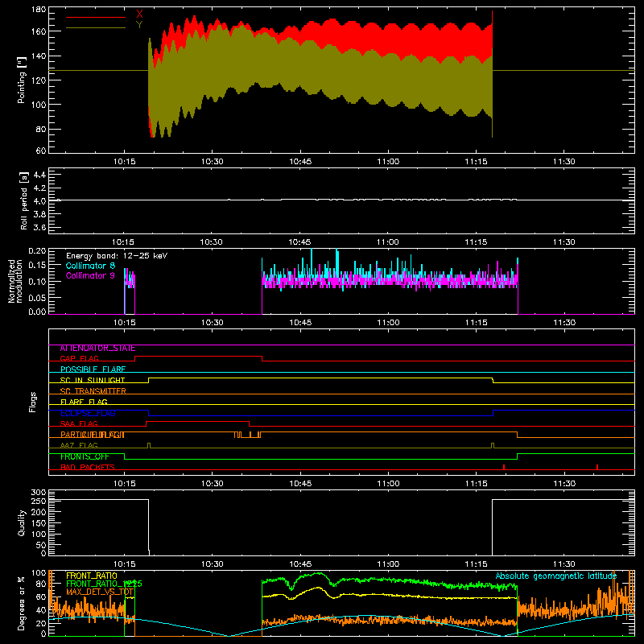This screenshot has height=644, width=644.
Task: Click the 'Normalized modulation' axis title
Action: (x=15, y=281)
